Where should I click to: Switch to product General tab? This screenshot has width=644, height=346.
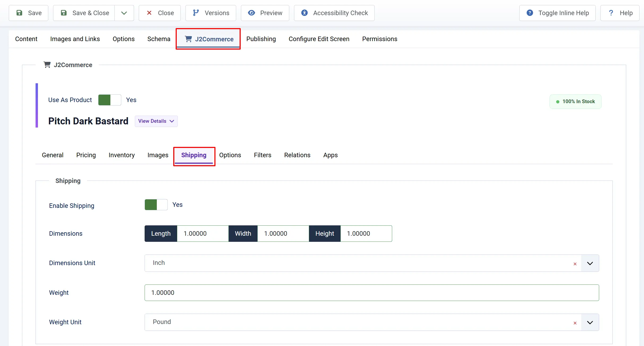(x=53, y=155)
